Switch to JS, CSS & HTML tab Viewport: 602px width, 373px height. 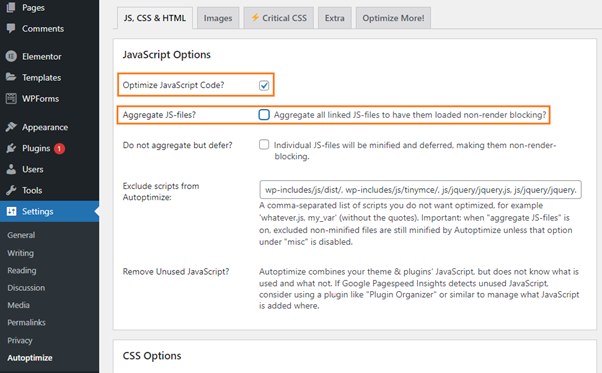pos(155,18)
